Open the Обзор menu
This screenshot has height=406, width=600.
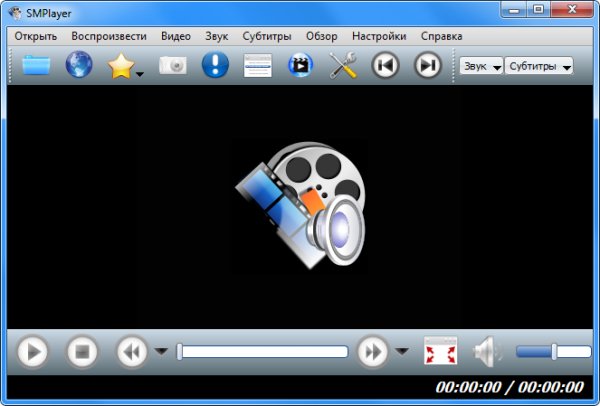point(322,36)
